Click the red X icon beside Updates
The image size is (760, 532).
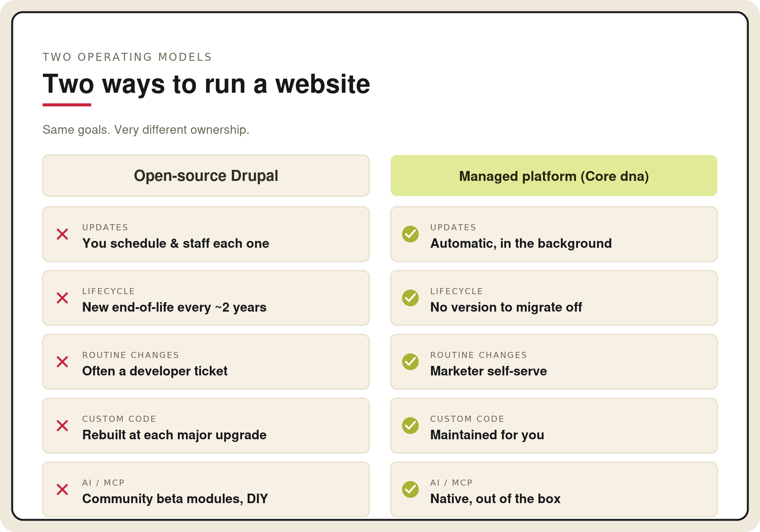[62, 234]
